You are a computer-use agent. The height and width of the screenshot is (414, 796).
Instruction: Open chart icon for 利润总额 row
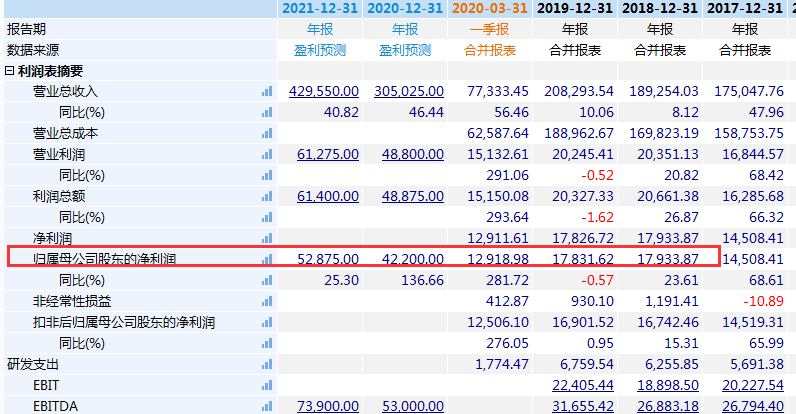pos(267,196)
